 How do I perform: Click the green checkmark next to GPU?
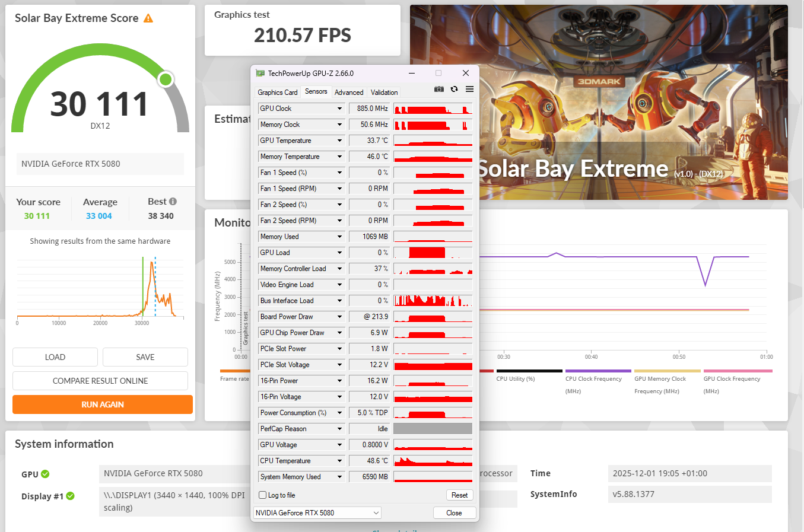(x=45, y=474)
